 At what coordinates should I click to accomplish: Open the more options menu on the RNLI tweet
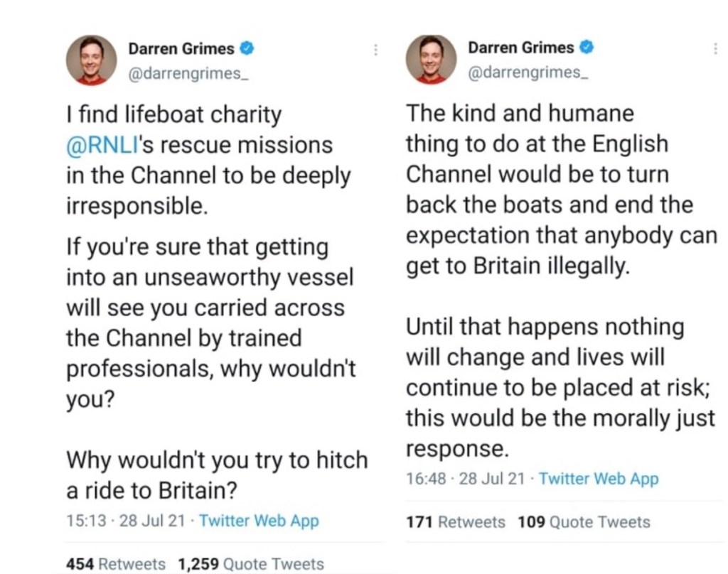[x=375, y=49]
